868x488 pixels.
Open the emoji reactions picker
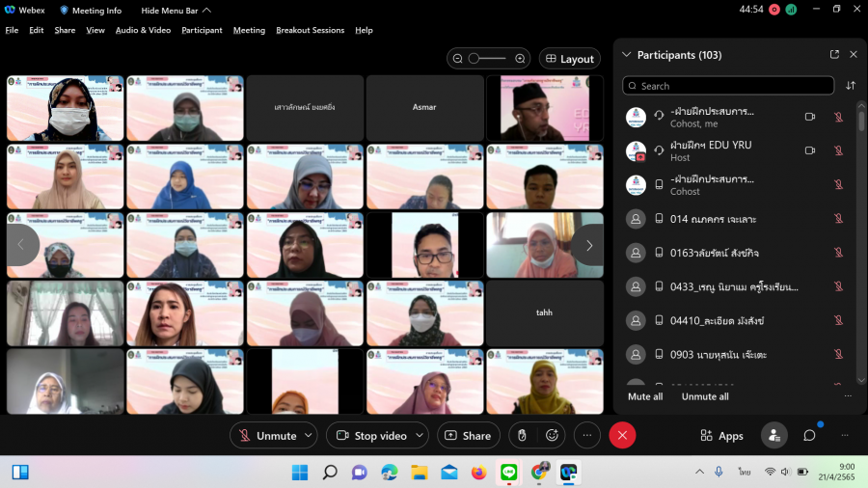tap(553, 436)
